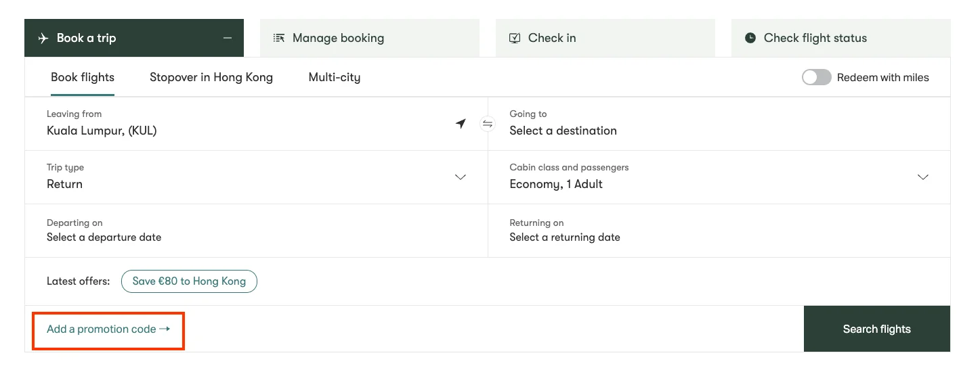Collapse Book a trip with minus icon
The image size is (980, 372).
click(x=228, y=38)
